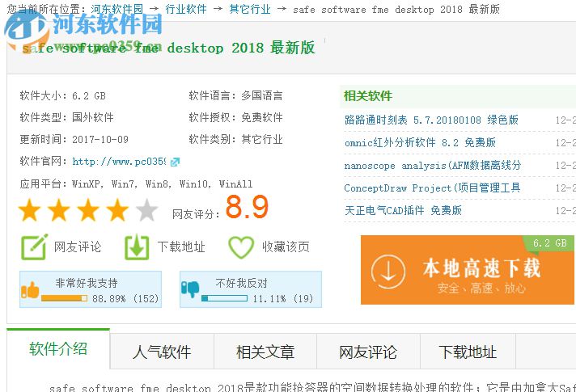Click the orange 88.89% support progress bar

tap(64, 298)
